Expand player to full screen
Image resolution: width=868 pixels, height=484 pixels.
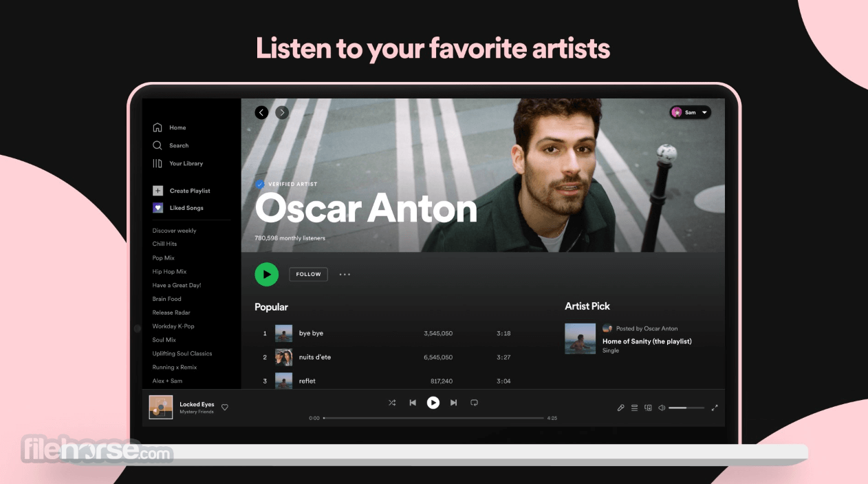[x=715, y=408]
